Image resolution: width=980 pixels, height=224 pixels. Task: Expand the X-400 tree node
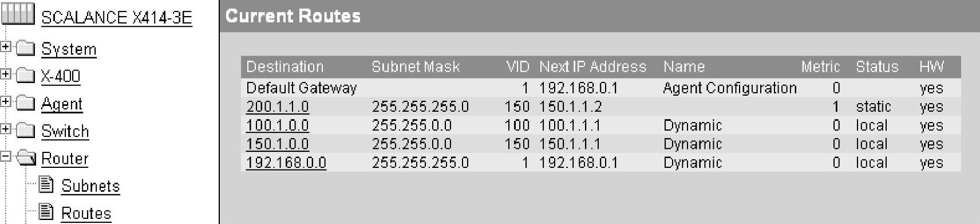click(6, 74)
